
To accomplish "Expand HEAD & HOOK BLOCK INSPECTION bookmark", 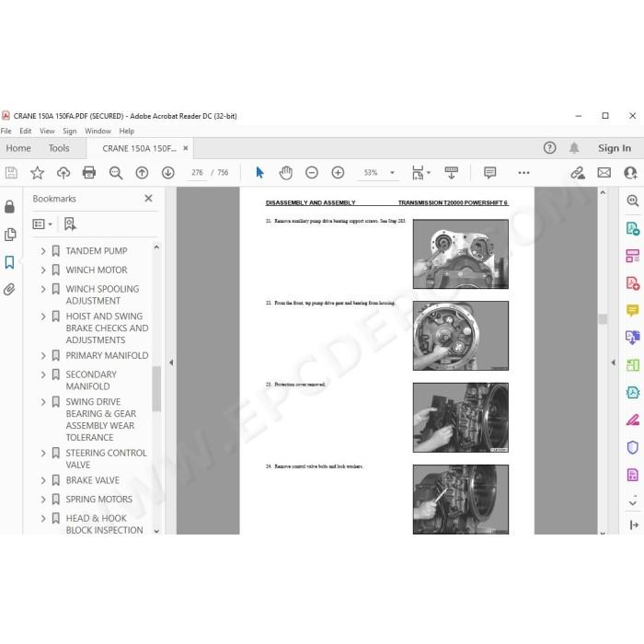I will (x=43, y=518).
